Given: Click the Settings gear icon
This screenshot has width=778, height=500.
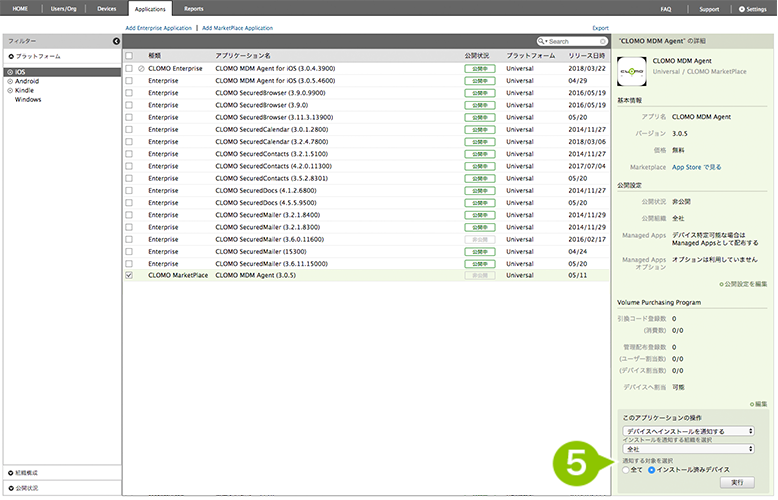Looking at the screenshot, I should [742, 9].
